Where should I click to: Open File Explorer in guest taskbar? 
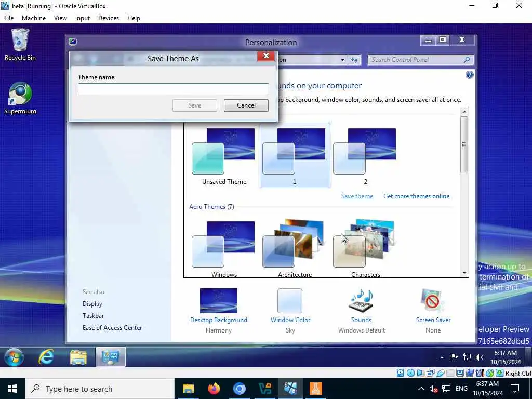click(78, 357)
